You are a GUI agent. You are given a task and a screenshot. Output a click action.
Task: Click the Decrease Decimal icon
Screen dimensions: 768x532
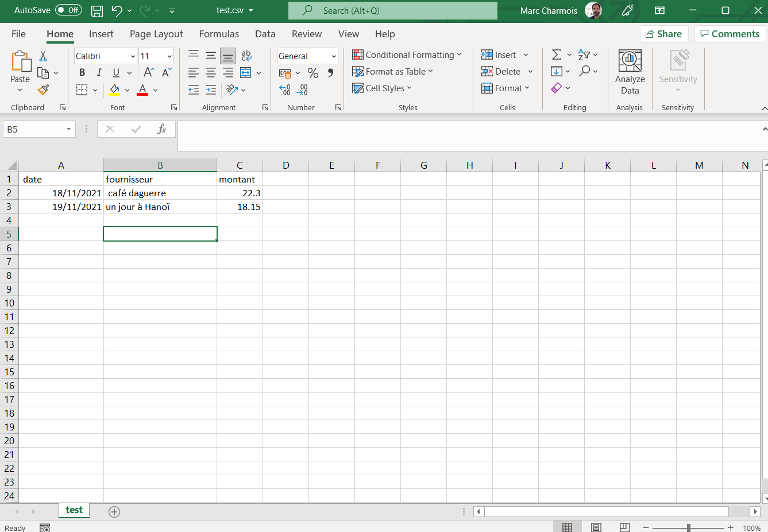[303, 90]
